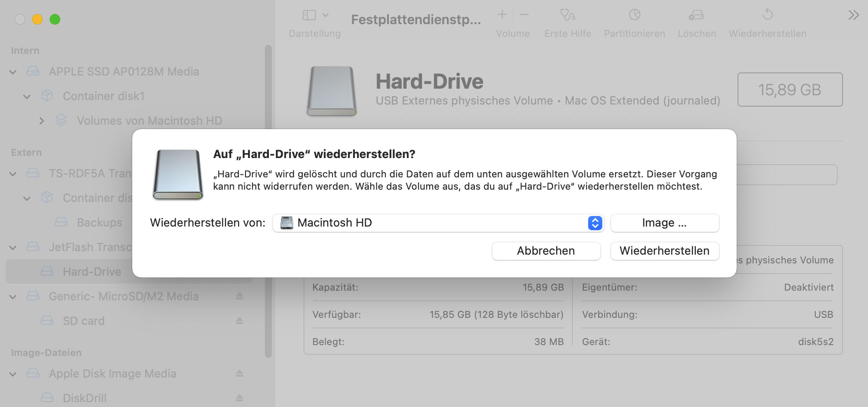Collapse Generic- MicroSD/M2 Media entry
Image resolution: width=868 pixels, height=407 pixels.
(13, 297)
